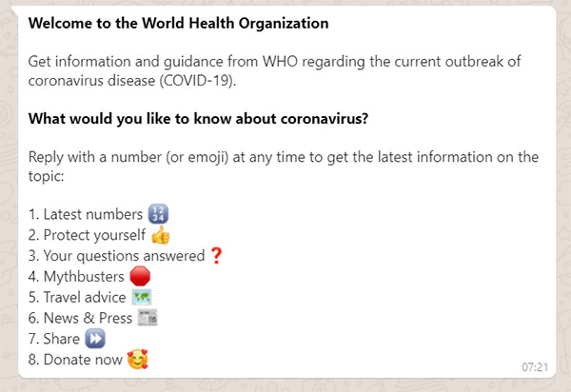Click the Welcome to World Health Organization heading
This screenshot has height=392, width=571.
pyautogui.click(x=179, y=23)
